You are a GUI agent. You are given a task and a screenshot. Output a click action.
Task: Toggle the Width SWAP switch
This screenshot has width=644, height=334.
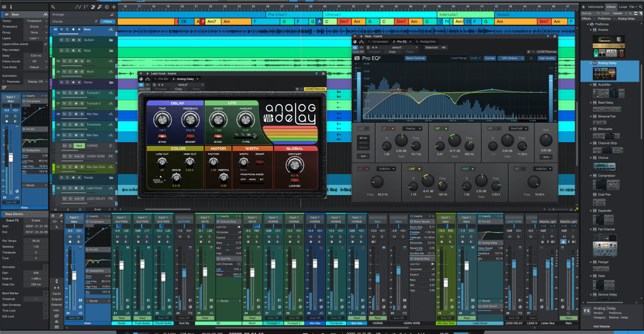click(x=260, y=163)
